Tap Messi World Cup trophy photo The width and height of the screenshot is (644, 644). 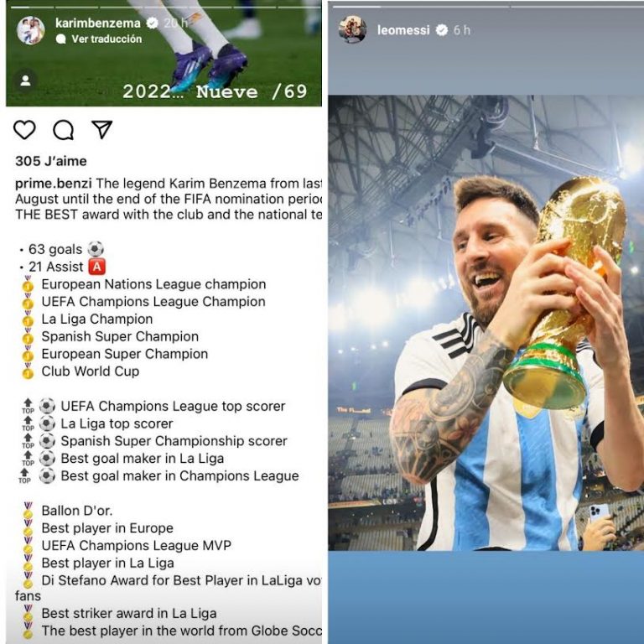click(x=486, y=323)
